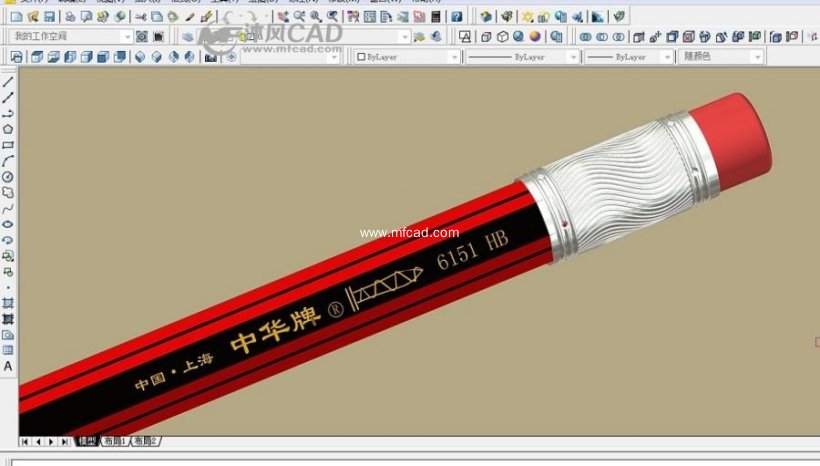Switch to the 布局1 layout tab
This screenshot has height=466, width=820.
tap(115, 441)
